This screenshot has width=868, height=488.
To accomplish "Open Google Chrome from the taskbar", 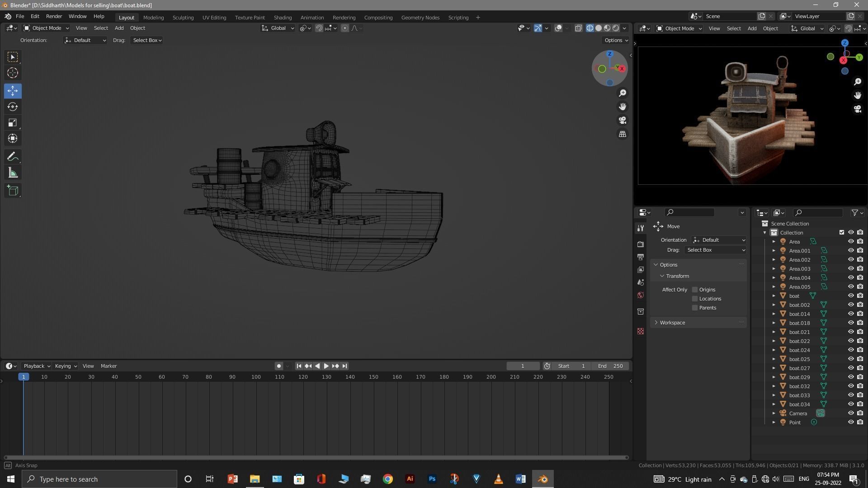I will coord(388,479).
